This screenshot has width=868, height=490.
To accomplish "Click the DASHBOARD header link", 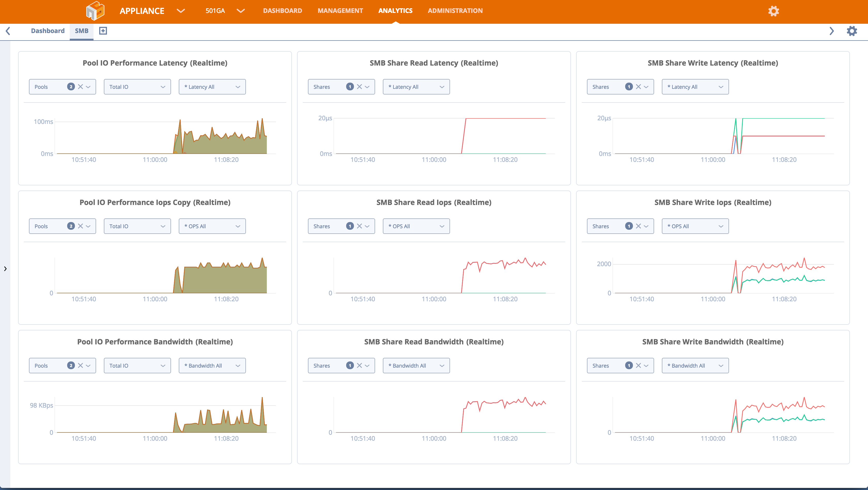I will [x=282, y=11].
